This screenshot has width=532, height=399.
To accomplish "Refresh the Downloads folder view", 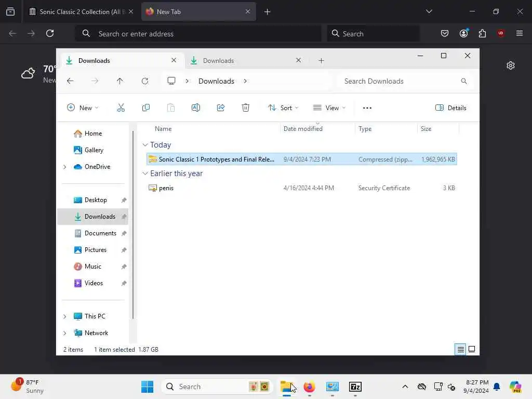I will (x=145, y=81).
